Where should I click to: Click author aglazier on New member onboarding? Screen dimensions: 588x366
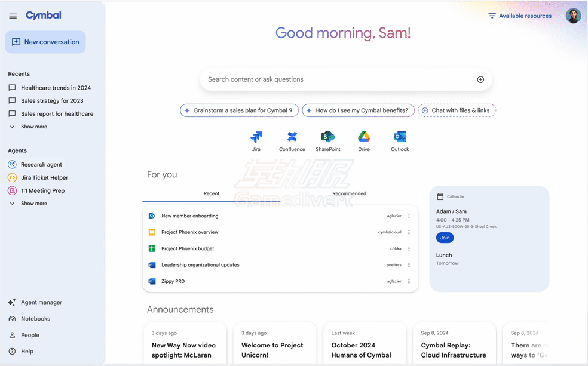pyautogui.click(x=394, y=216)
